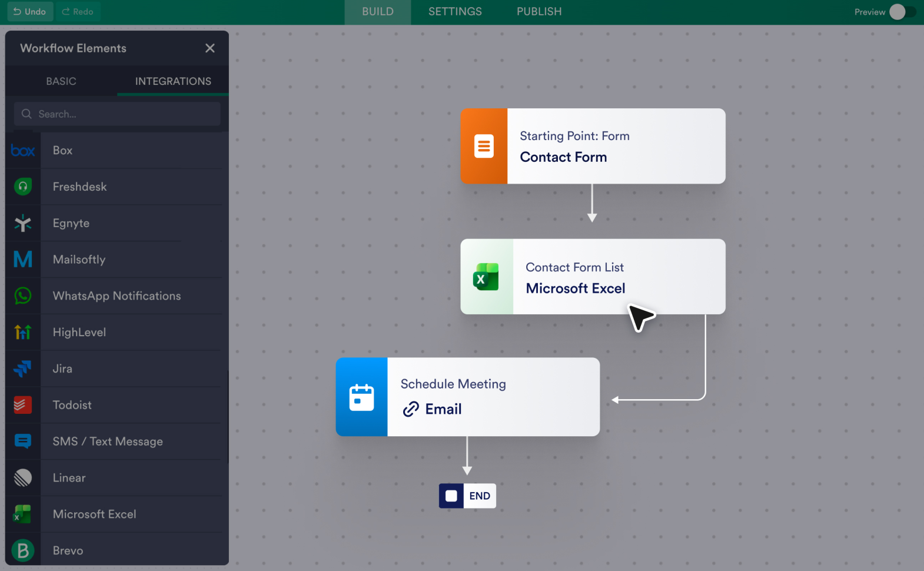Click the Todoist red icon
Viewport: 924px width, 571px height.
(x=23, y=405)
